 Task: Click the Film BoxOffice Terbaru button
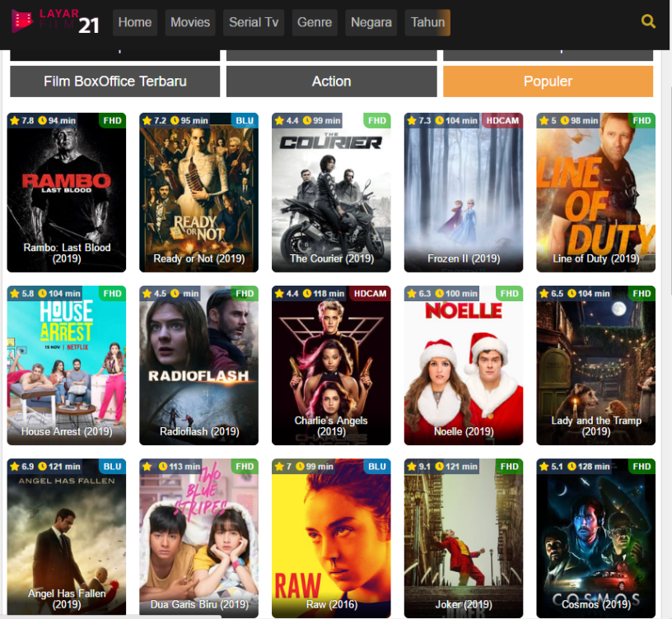pos(114,81)
